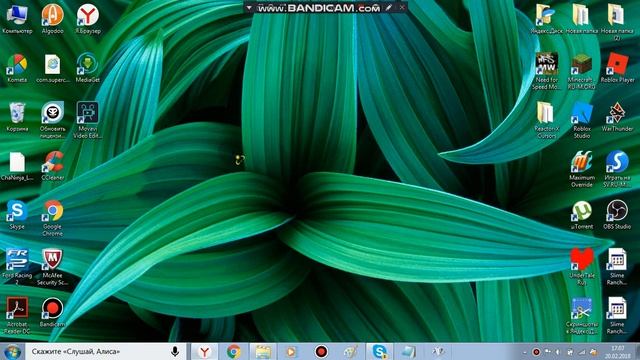Expand the Bandicam overlay dropdown arrow
Screen dimensions: 640x360
pos(249,8)
